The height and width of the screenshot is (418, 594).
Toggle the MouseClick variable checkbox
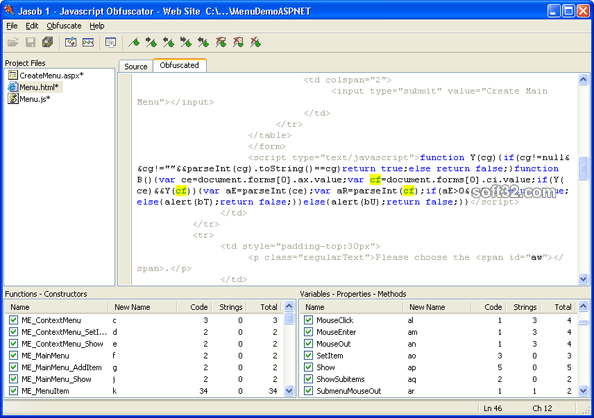(x=308, y=320)
